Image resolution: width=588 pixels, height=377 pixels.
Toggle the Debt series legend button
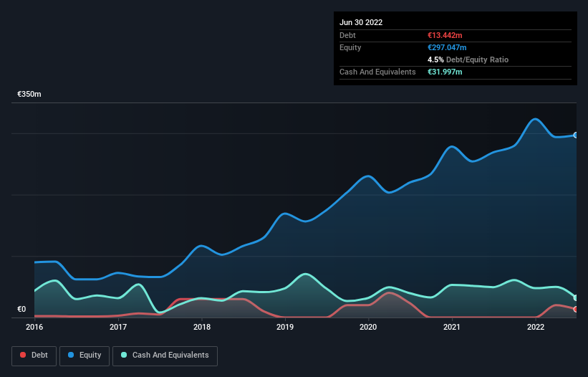pos(34,355)
